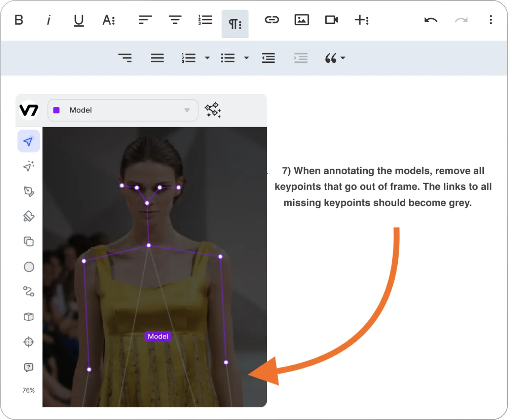Insert a numbered list from top toolbar
The height and width of the screenshot is (420, 508).
click(205, 20)
